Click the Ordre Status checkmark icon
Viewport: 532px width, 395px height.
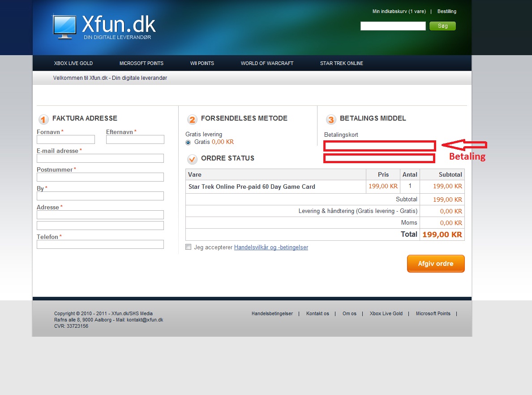point(192,159)
